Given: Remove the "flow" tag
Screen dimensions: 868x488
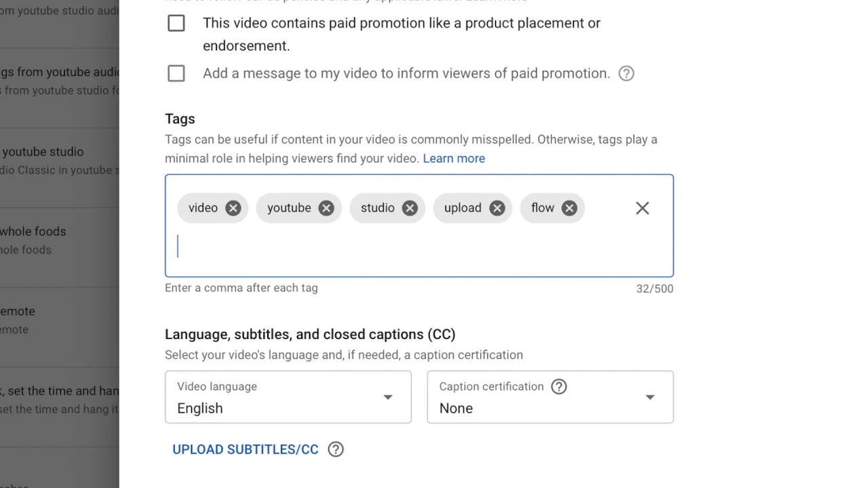Looking at the screenshot, I should (569, 208).
